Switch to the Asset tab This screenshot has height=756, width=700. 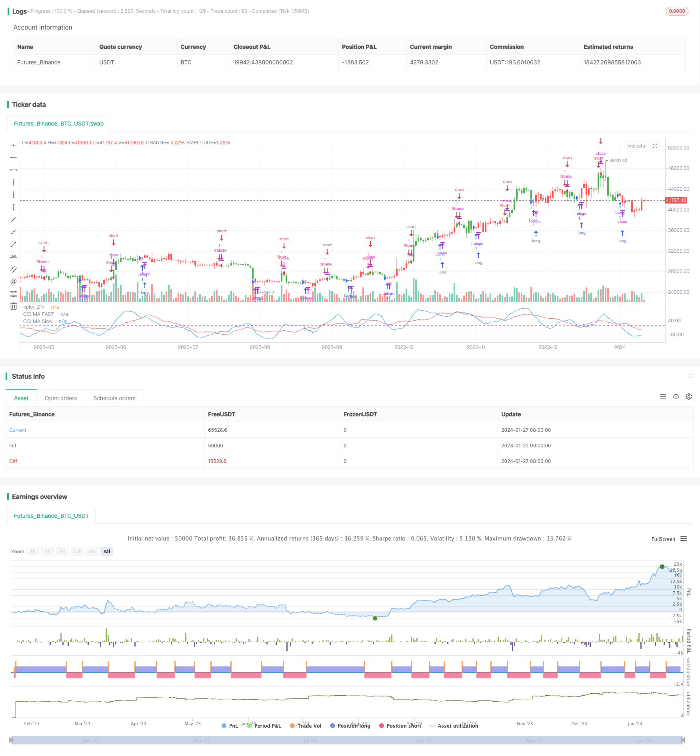point(21,398)
